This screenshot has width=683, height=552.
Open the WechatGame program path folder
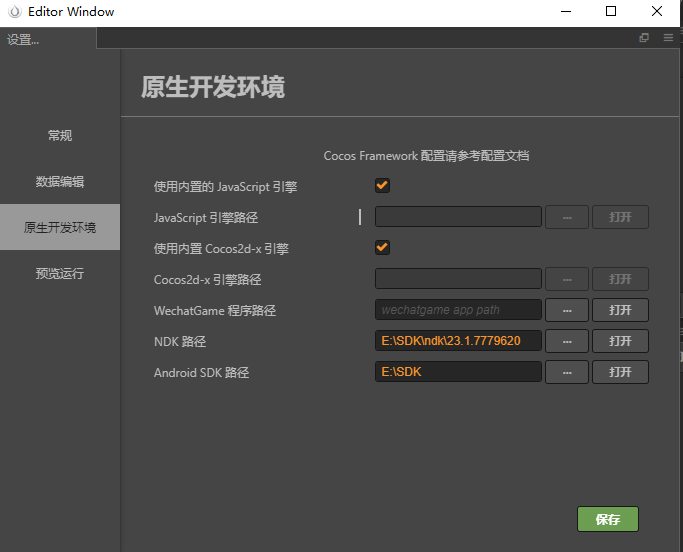click(620, 310)
